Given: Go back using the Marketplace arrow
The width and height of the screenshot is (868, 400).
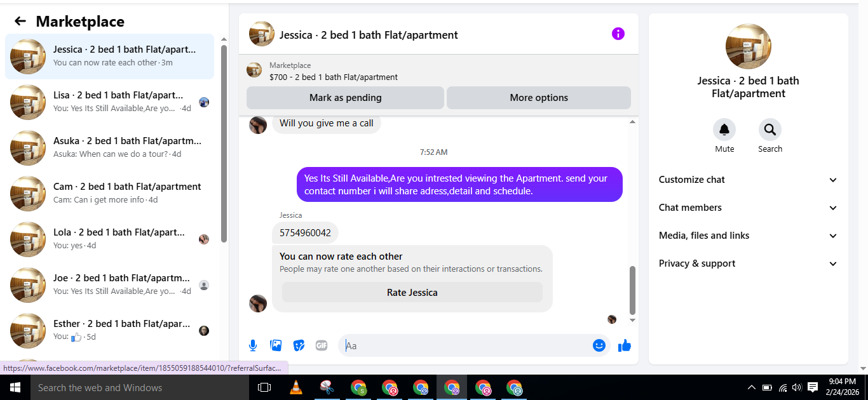Looking at the screenshot, I should pyautogui.click(x=20, y=21).
